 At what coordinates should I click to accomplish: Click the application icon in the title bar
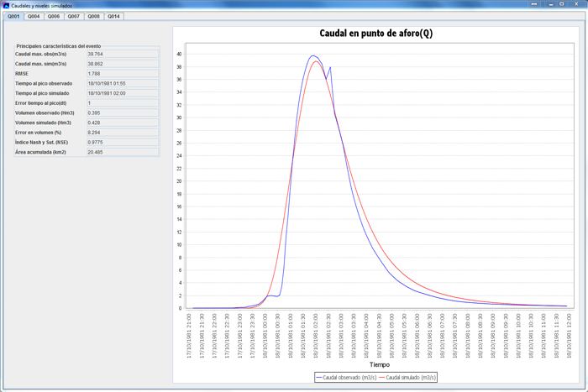coord(6,5)
